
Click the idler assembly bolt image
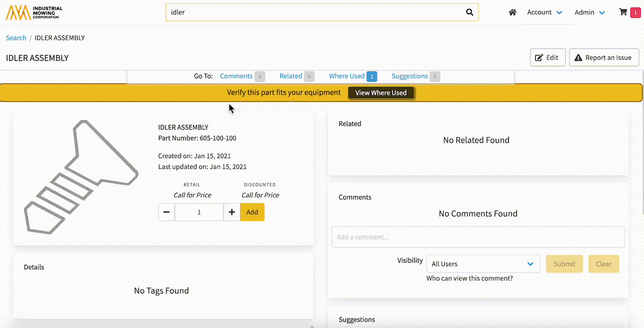(81, 177)
